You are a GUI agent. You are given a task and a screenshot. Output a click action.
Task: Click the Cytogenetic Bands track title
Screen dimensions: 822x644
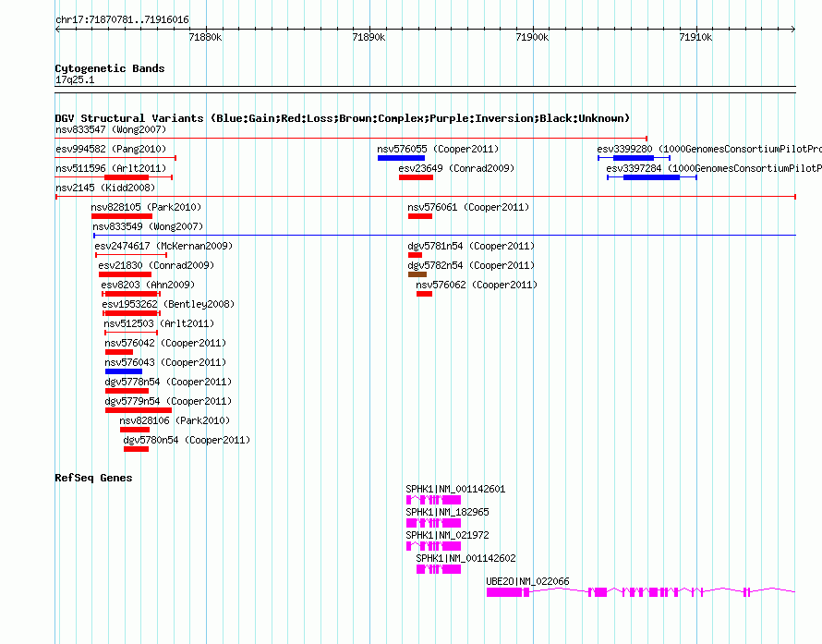(x=110, y=68)
